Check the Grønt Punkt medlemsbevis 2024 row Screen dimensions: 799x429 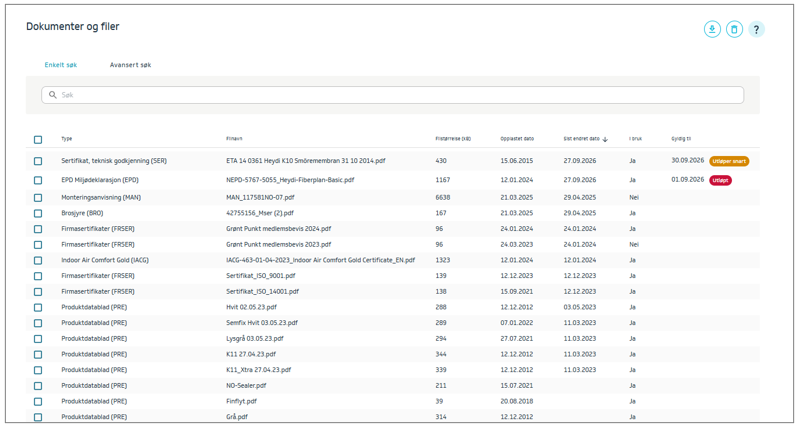(38, 229)
